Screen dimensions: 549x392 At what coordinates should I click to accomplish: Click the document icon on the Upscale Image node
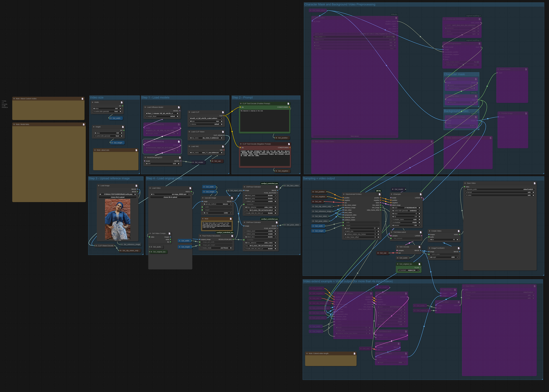(x=232, y=198)
